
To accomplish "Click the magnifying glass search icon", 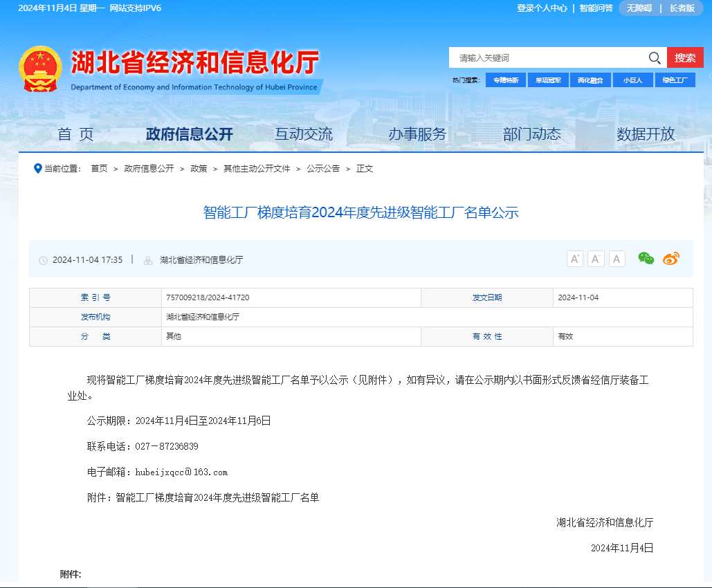I will (654, 58).
